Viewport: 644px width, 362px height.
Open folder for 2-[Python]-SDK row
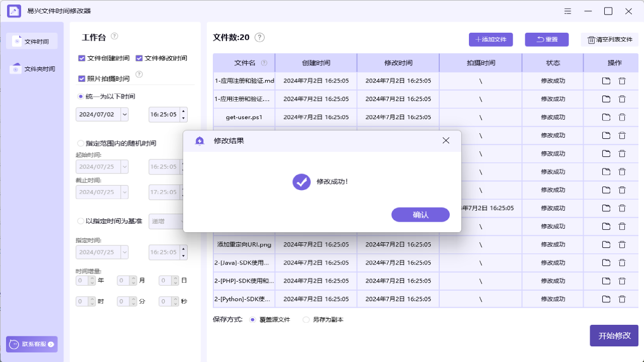pyautogui.click(x=606, y=299)
